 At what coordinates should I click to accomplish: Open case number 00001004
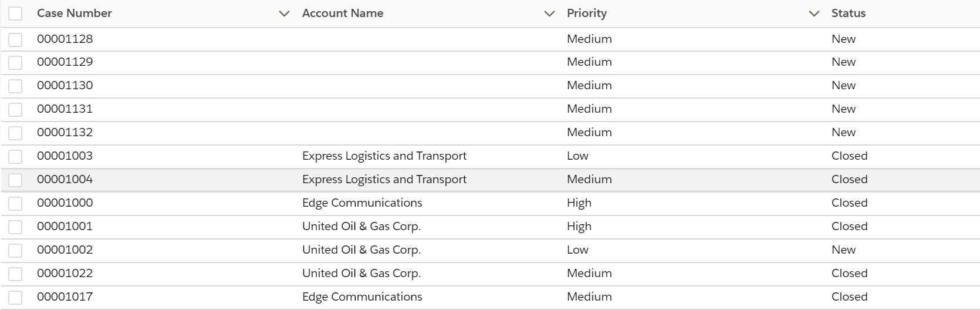pyautogui.click(x=65, y=179)
